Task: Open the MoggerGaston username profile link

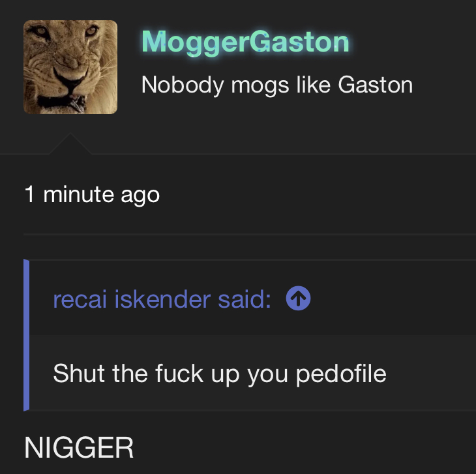Action: click(x=245, y=42)
